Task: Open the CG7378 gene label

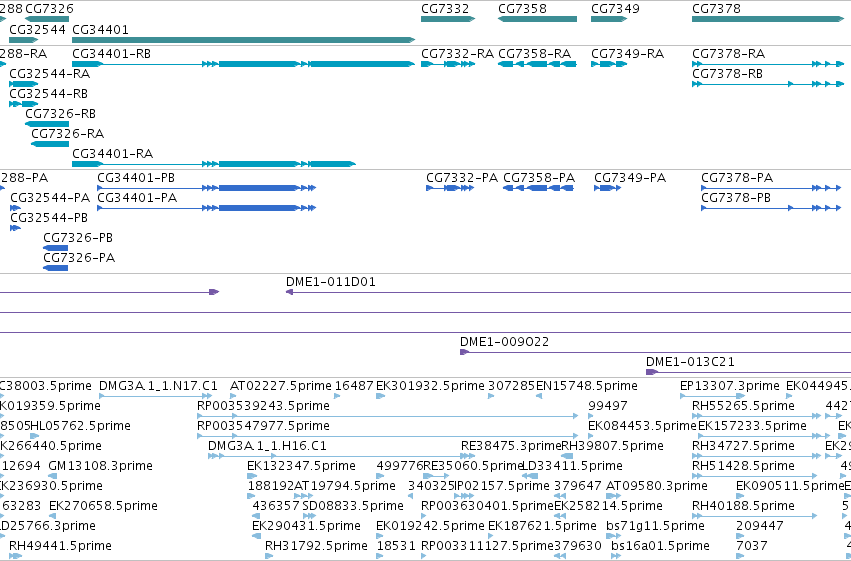Action: 716,9
